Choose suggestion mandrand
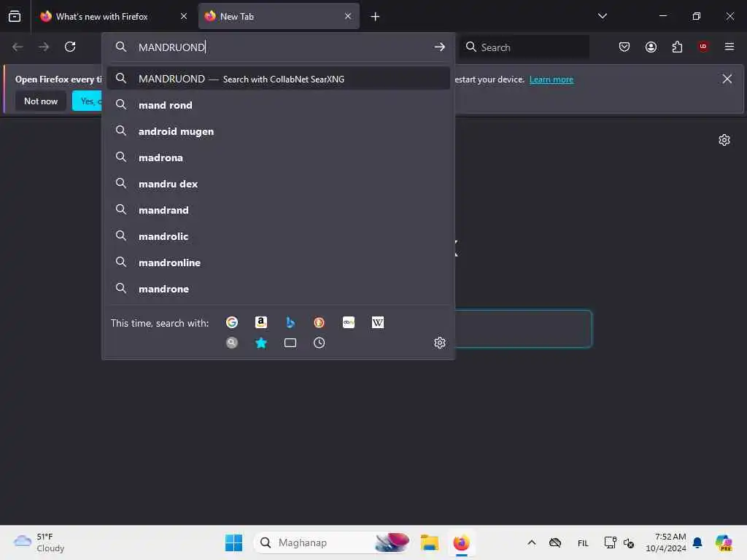 (x=278, y=209)
